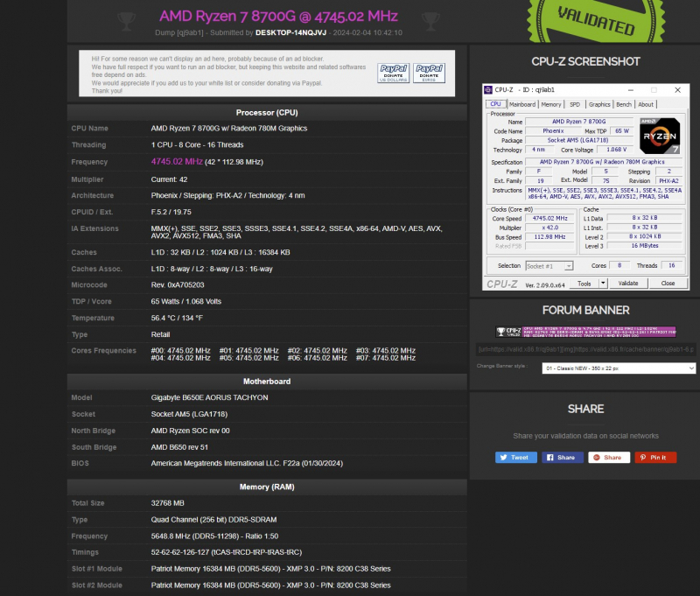700x596 pixels.
Task: Click the Tools button in CPU-Z
Action: (585, 284)
